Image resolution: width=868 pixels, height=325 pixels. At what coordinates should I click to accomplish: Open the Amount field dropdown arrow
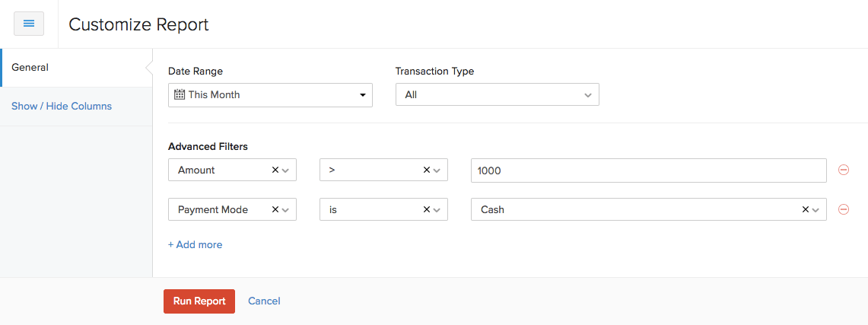coord(286,170)
